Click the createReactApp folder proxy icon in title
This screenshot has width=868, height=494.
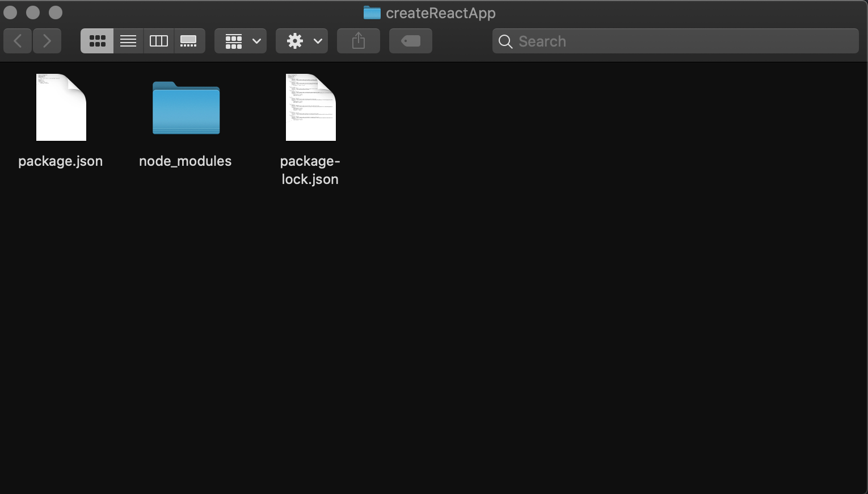click(x=372, y=12)
